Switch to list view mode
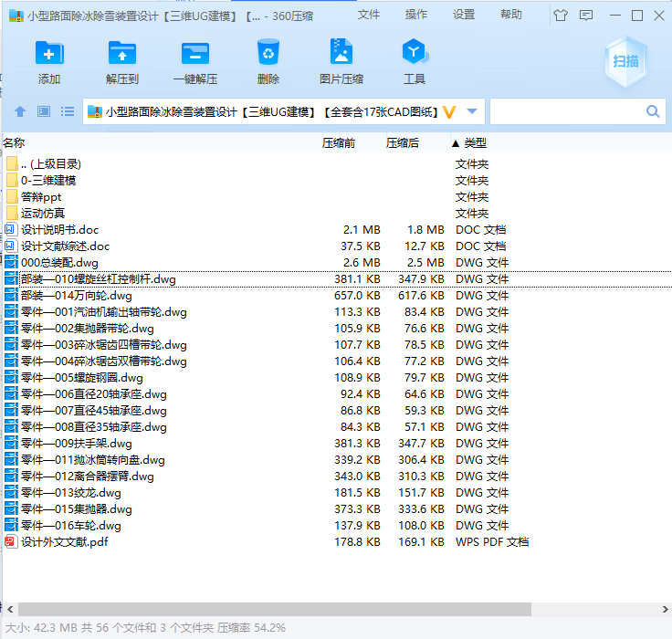Image resolution: width=672 pixels, height=639 pixels. (x=68, y=112)
